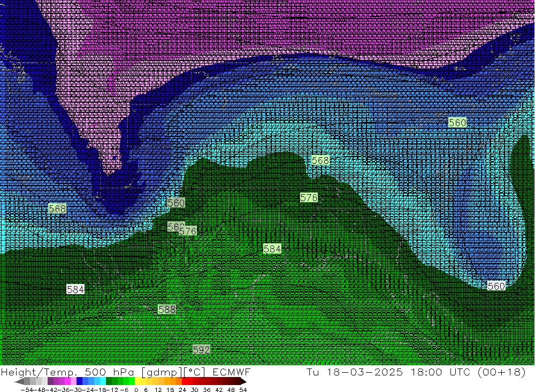Image resolution: width=535 pixels, height=392 pixels.
Task: Click the 'ECMWF' model name
Action: pyautogui.click(x=232, y=372)
